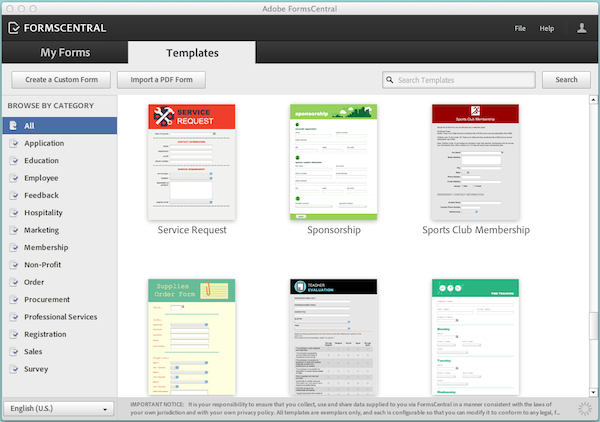This screenshot has width=600, height=422.
Task: Click the Employee category icon
Action: pyautogui.click(x=14, y=178)
